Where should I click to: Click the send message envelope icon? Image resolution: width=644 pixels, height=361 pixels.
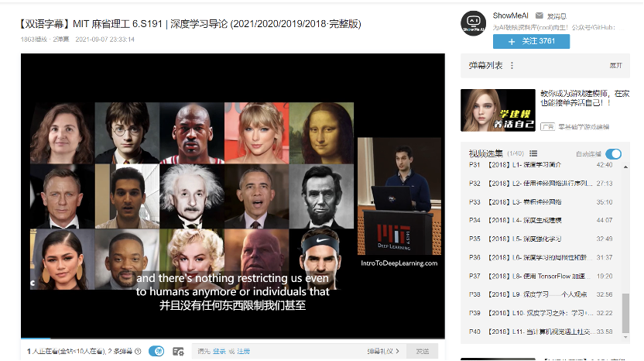pos(539,15)
